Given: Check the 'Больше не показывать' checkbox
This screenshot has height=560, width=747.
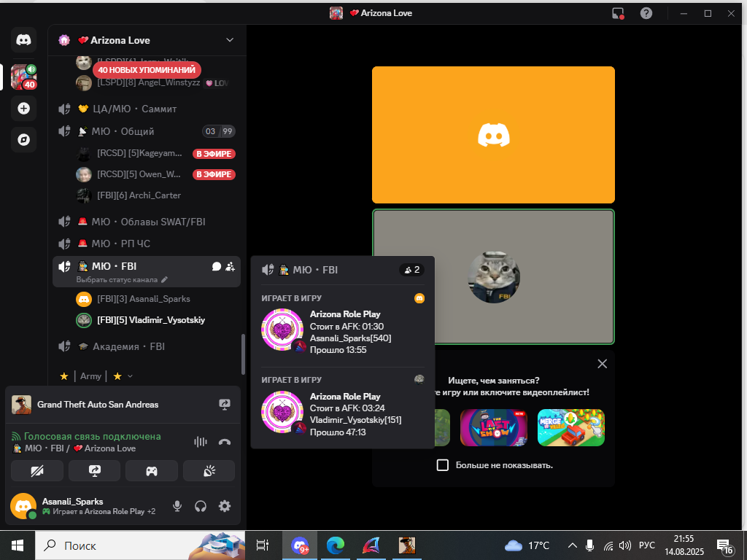Looking at the screenshot, I should coord(443,465).
